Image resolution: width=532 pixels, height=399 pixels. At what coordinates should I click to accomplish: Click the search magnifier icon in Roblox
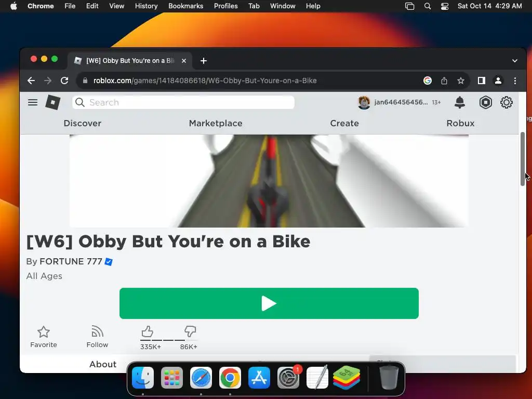[x=79, y=102]
